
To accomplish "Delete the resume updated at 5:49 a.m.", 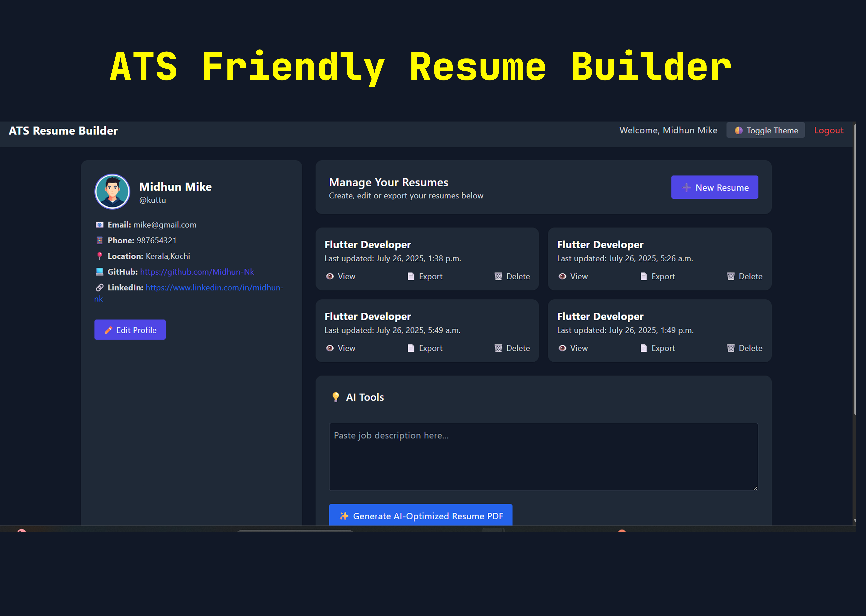I will [x=512, y=348].
